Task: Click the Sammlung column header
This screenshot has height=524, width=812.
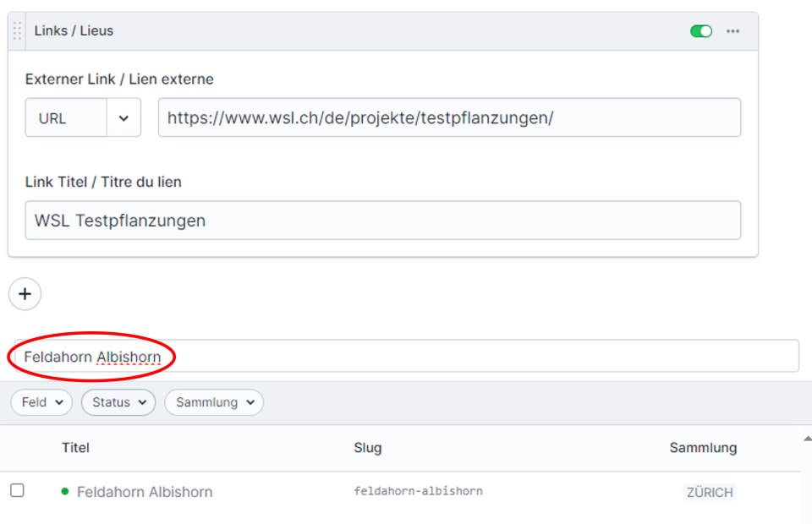Action: [x=703, y=448]
